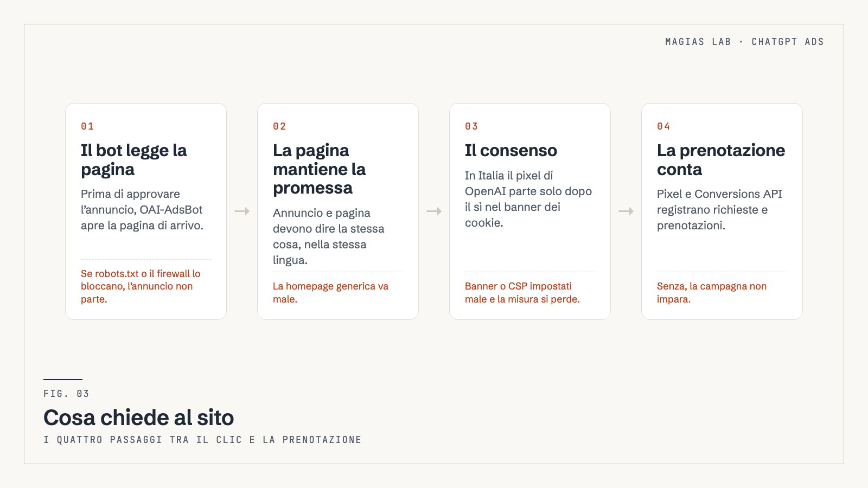Viewport: 868px width, 488px height.
Task: Select the heading 'Il bot legge la pagina'
Action: [x=134, y=160]
